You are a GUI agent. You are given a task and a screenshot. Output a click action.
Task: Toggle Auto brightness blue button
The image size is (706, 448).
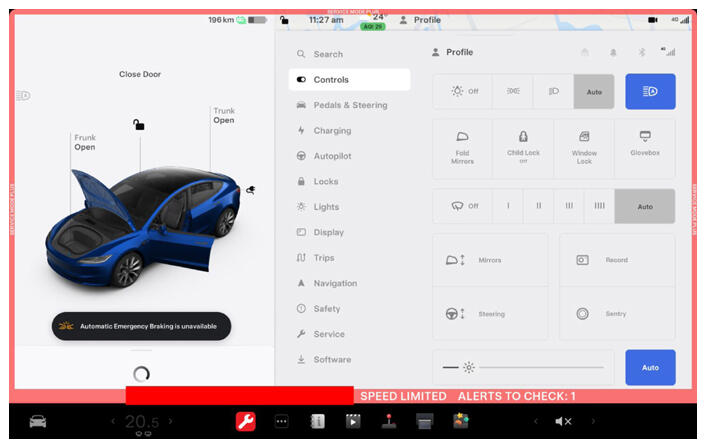(650, 367)
